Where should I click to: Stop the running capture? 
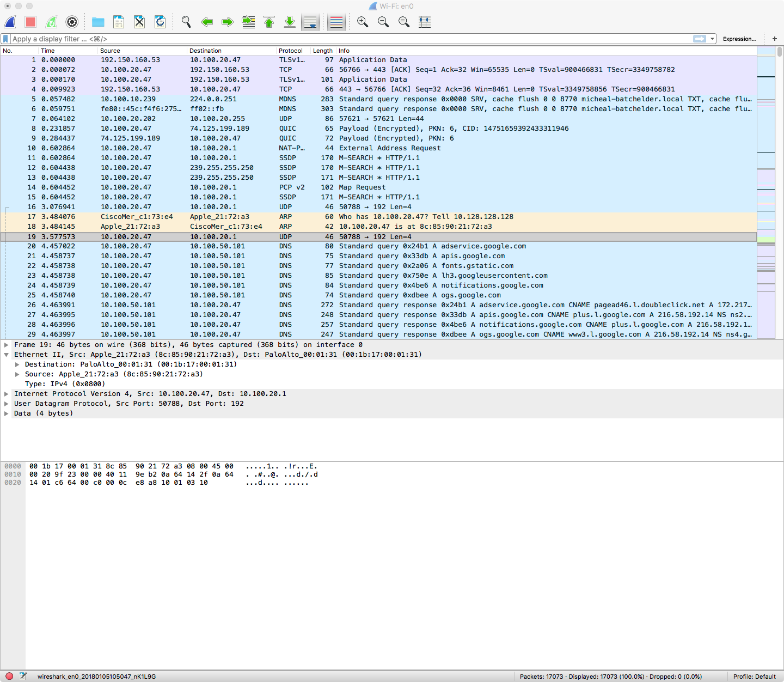tap(30, 22)
